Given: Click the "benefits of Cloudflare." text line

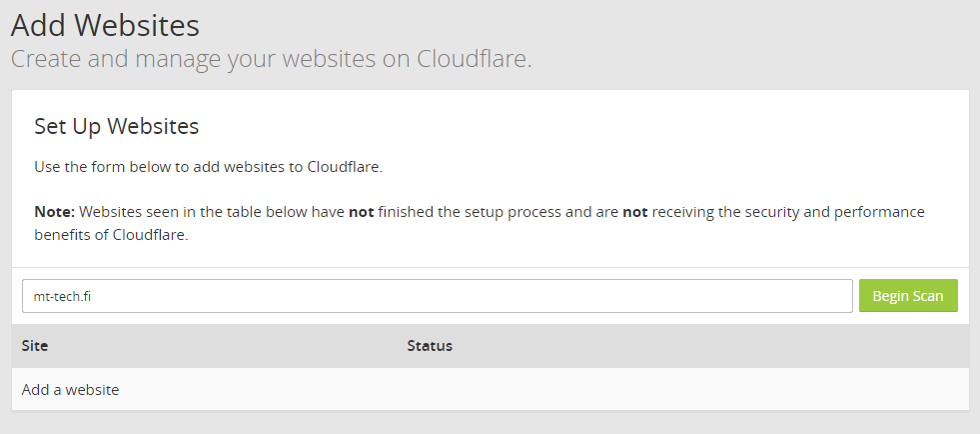Looking at the screenshot, I should coord(111,237).
